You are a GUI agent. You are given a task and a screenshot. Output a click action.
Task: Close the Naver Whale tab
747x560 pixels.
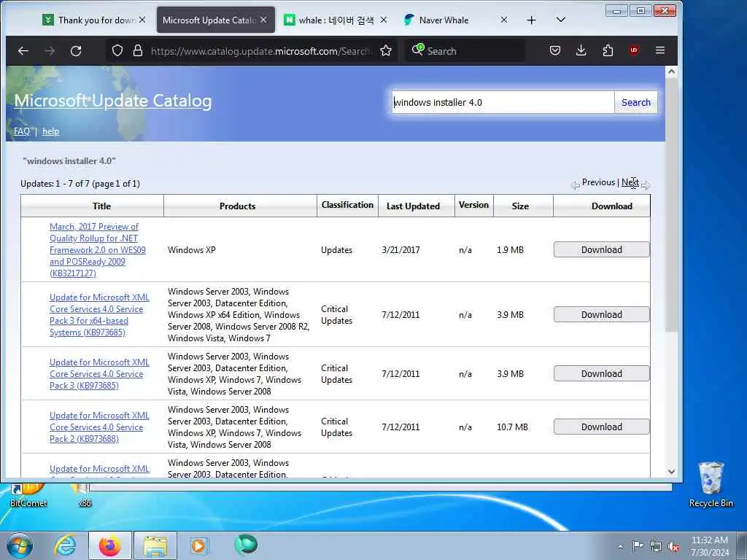[503, 20]
